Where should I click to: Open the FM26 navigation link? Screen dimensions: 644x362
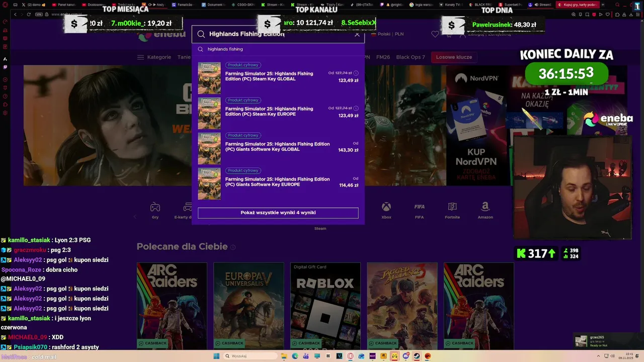383,57
